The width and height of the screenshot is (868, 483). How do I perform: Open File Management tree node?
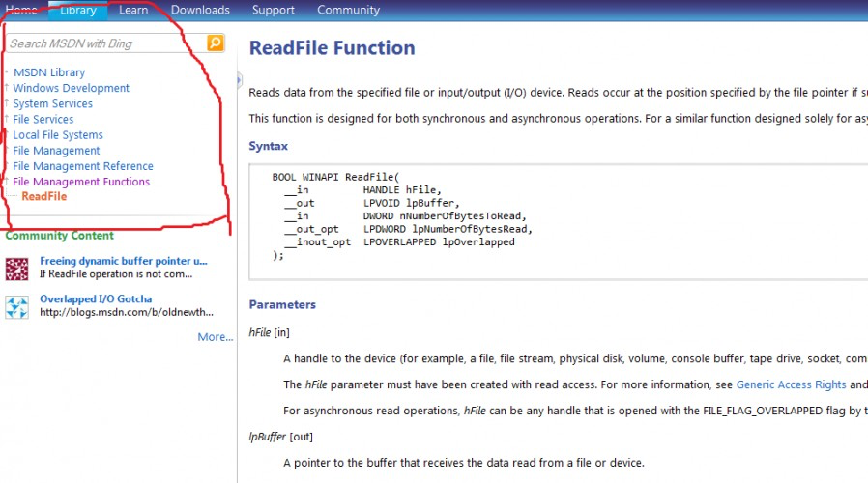coord(56,151)
